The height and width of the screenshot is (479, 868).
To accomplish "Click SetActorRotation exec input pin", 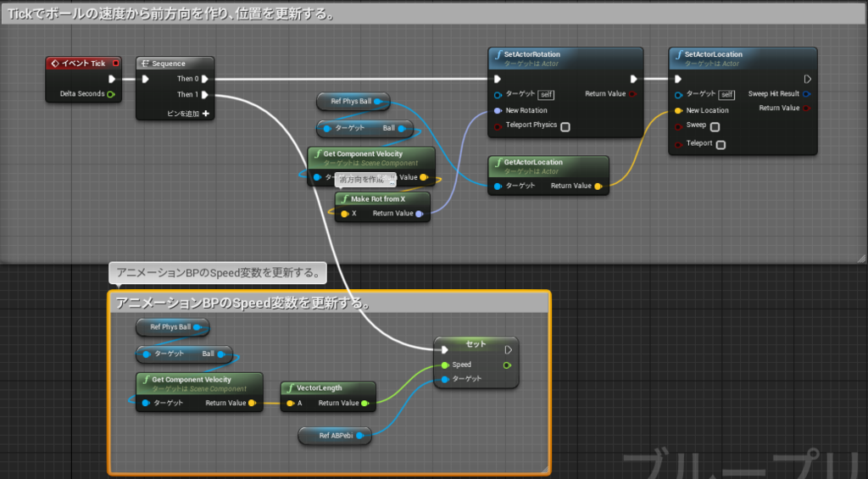I will click(x=497, y=79).
